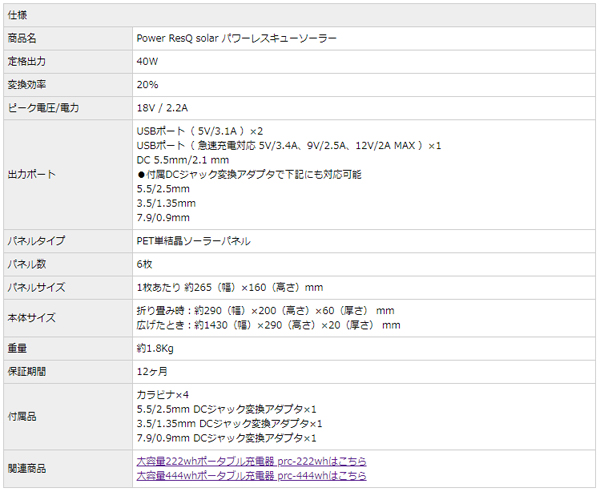Viewport: 600px width, 492px height.
Task: Select the 本体サイズ label cell
Action: click(x=68, y=318)
